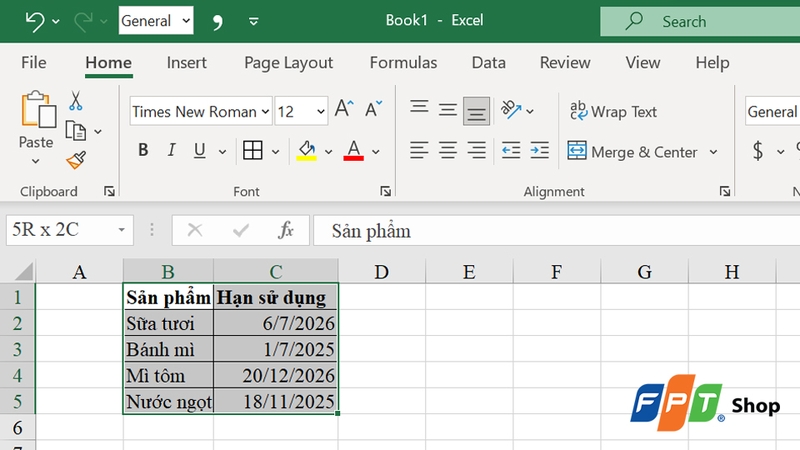Click the Decrease Indent icon
Image resolution: width=800 pixels, height=450 pixels.
pyautogui.click(x=511, y=151)
